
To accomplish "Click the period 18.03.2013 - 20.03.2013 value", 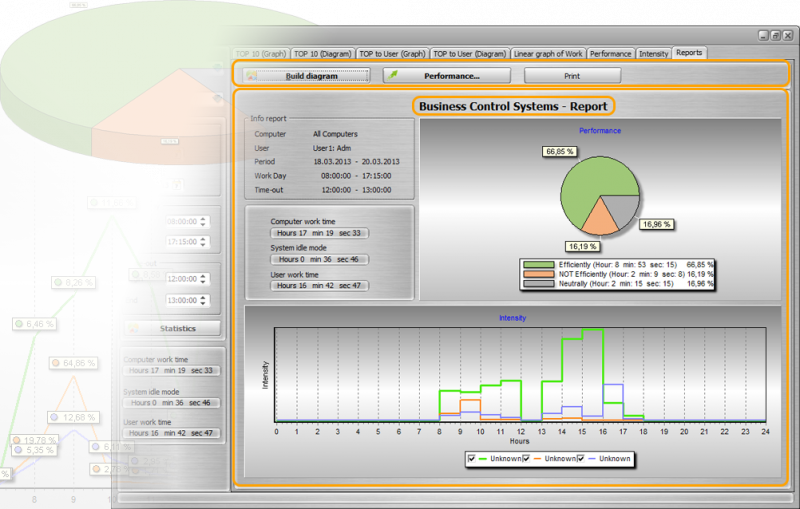I will pyautogui.click(x=356, y=162).
